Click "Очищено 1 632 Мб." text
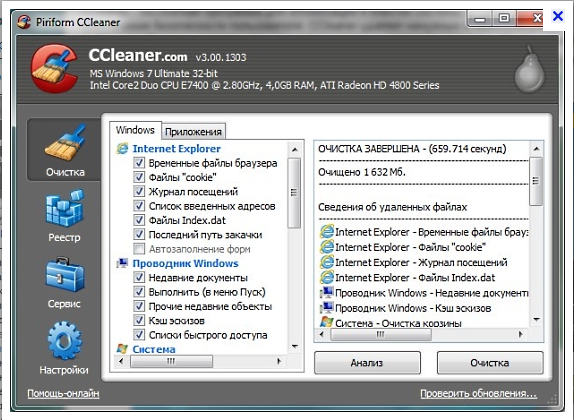The width and height of the screenshot is (574, 420). pyautogui.click(x=362, y=172)
